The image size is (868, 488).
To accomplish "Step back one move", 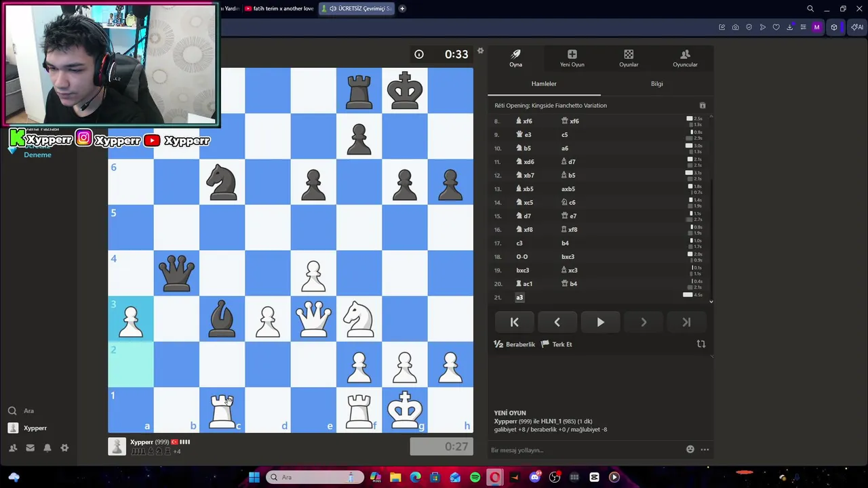I will 557,323.
